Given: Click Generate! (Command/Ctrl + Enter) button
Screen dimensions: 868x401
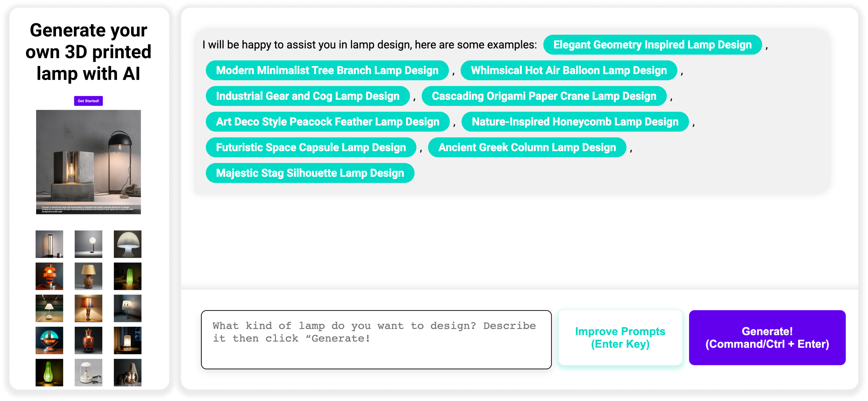Looking at the screenshot, I should 767,337.
